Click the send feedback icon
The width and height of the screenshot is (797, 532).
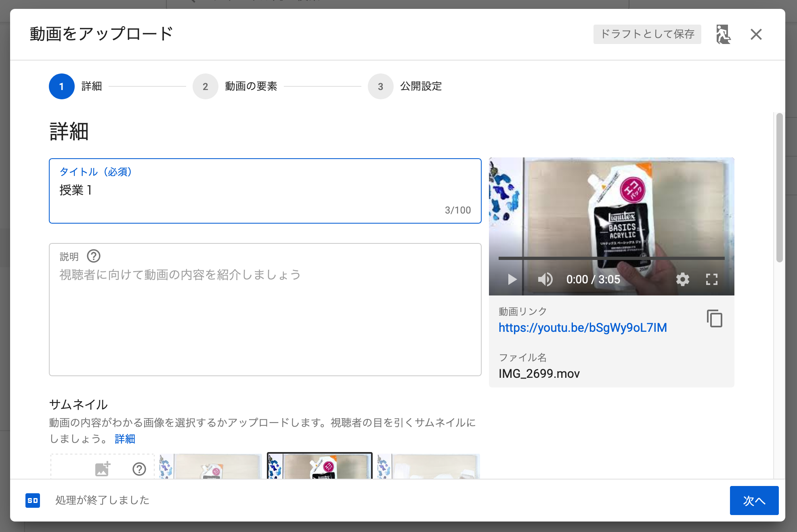click(x=723, y=34)
